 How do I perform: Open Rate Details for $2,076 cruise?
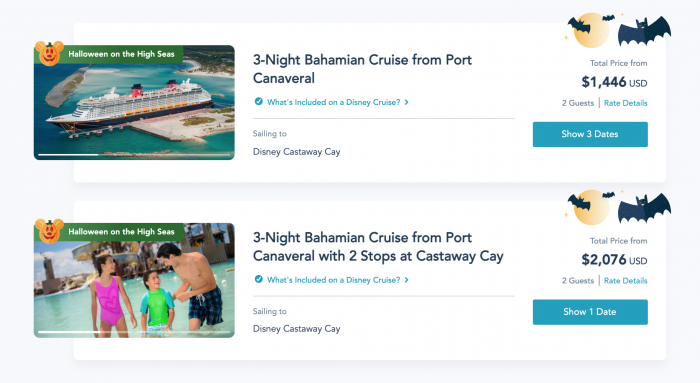click(x=625, y=281)
